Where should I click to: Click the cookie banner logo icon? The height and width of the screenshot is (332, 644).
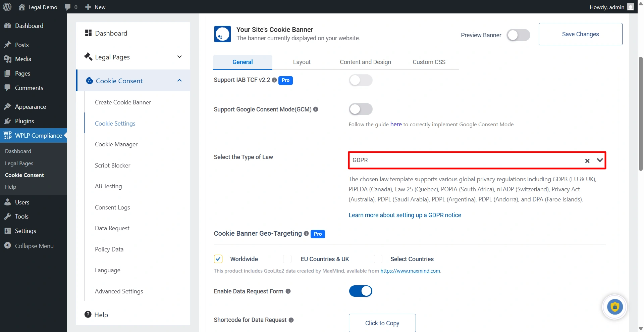222,34
